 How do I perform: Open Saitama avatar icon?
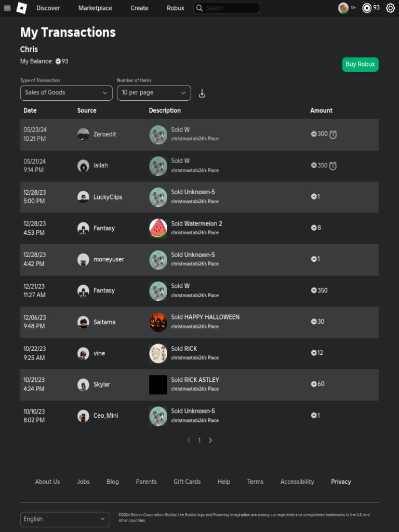pyautogui.click(x=83, y=322)
